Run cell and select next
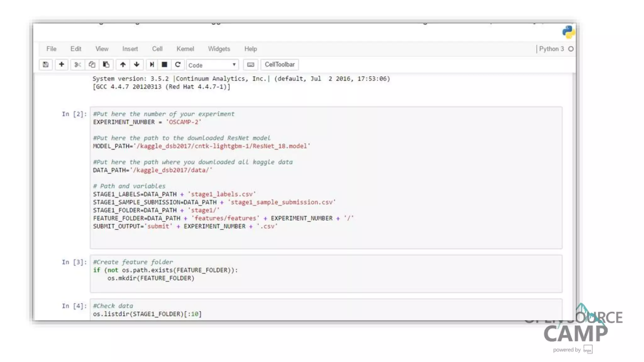 (152, 64)
